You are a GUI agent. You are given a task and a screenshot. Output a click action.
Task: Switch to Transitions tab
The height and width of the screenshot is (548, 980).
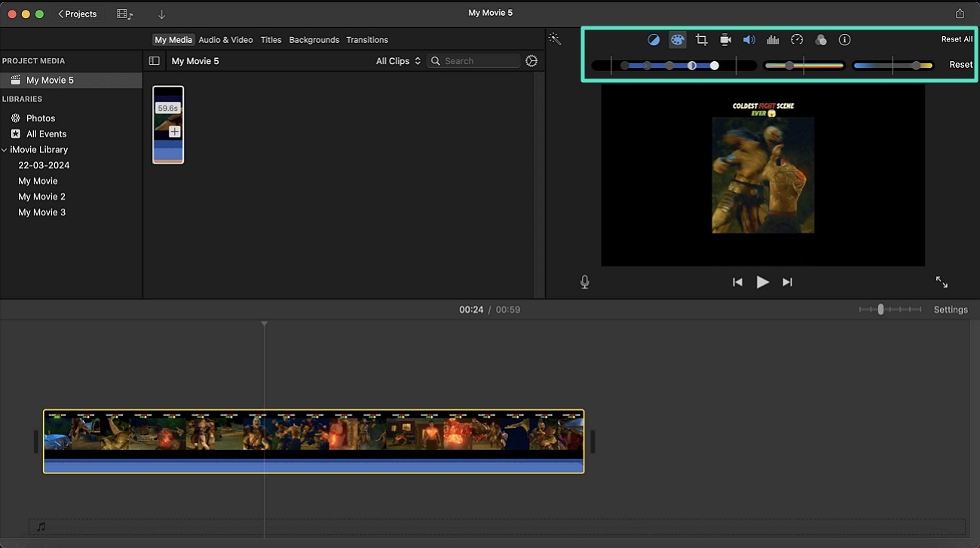(x=367, y=40)
